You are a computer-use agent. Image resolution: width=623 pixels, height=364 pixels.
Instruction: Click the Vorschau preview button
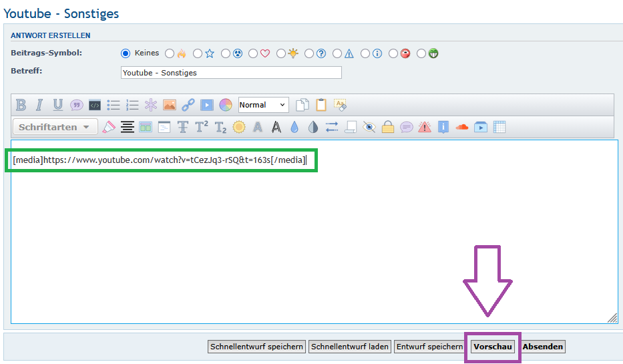[493, 347]
